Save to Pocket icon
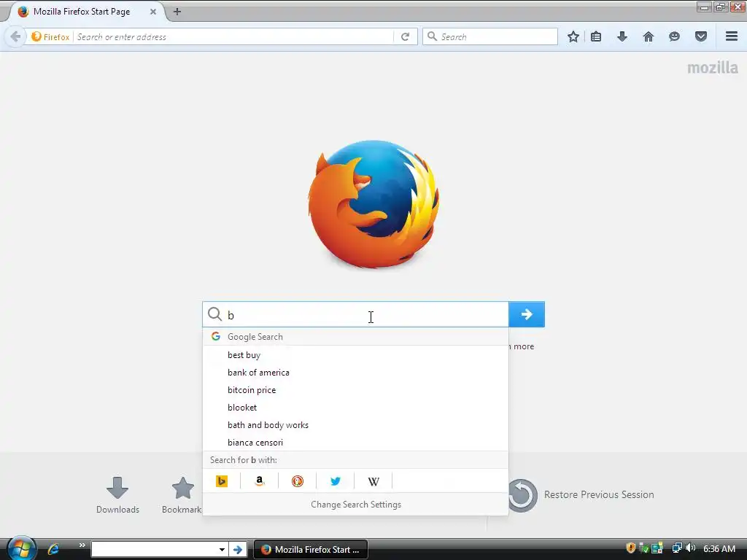 point(701,36)
